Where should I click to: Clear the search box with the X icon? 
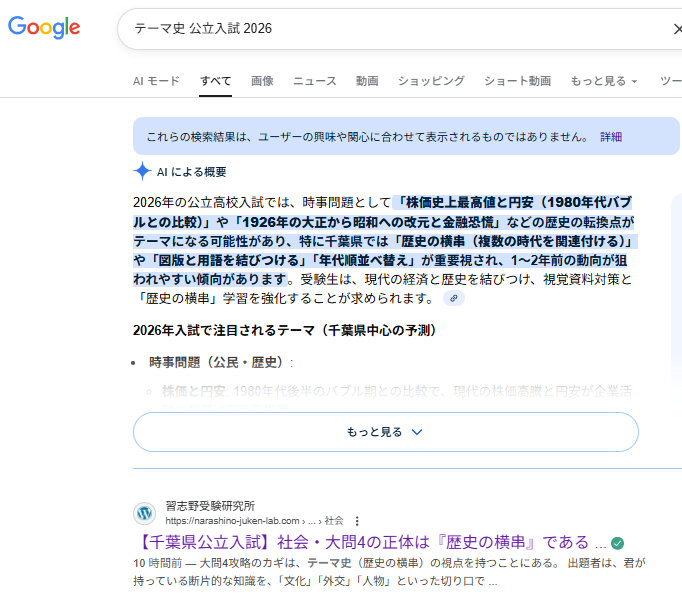coord(676,29)
